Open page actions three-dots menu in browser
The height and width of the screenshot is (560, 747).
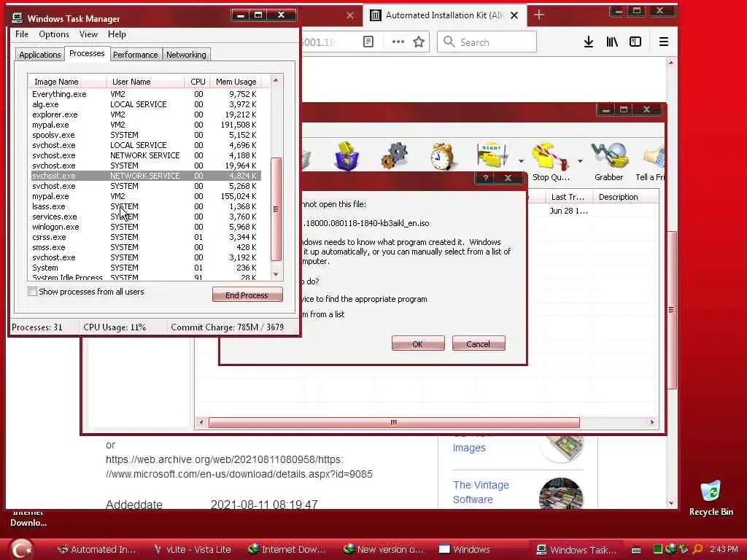pyautogui.click(x=398, y=42)
